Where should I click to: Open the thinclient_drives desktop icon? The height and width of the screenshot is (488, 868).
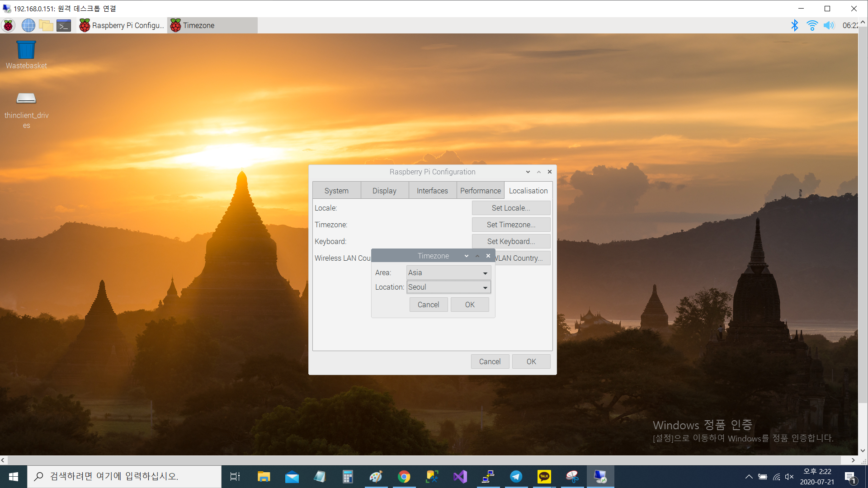pos(26,98)
